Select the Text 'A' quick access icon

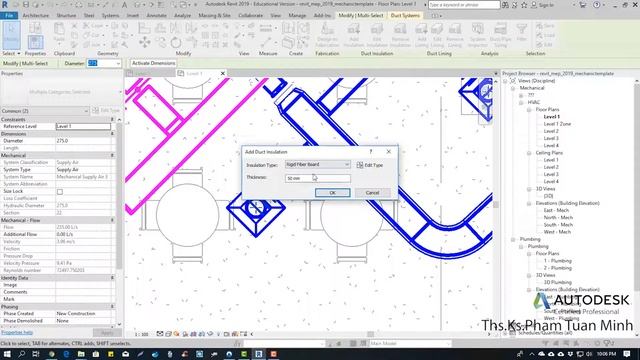tap(124, 4)
